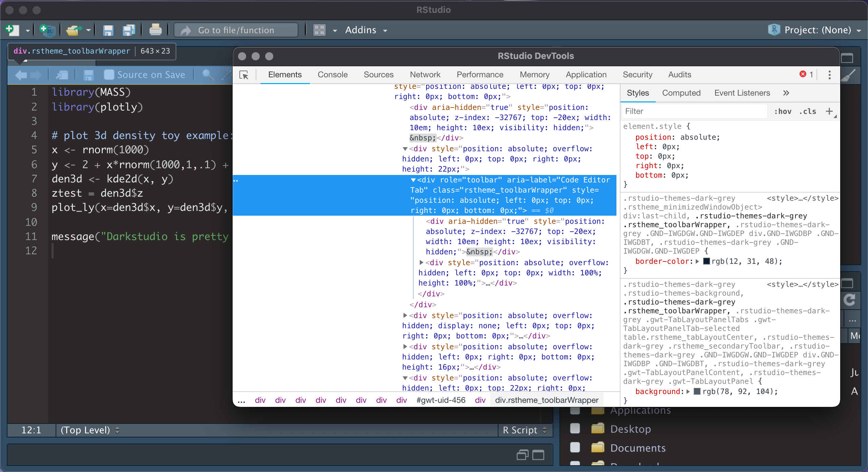
Task: Click the .cls class editor button
Action: click(x=808, y=111)
